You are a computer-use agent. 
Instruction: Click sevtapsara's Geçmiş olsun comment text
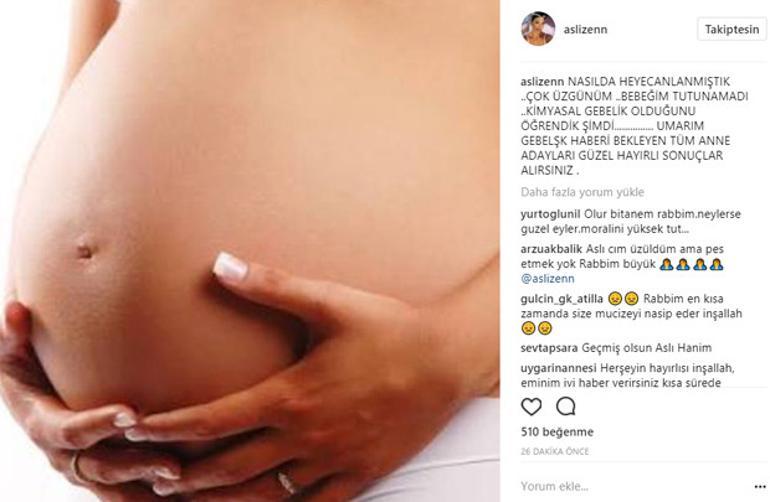646,348
